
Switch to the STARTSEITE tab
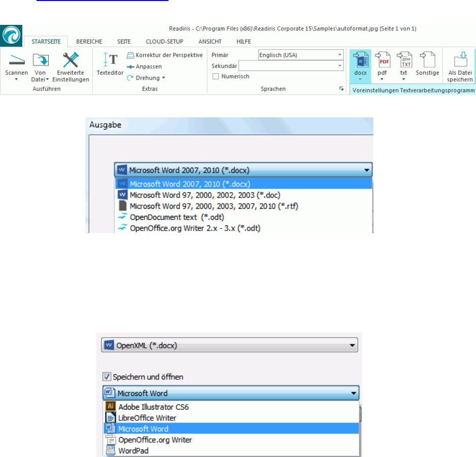tap(46, 42)
